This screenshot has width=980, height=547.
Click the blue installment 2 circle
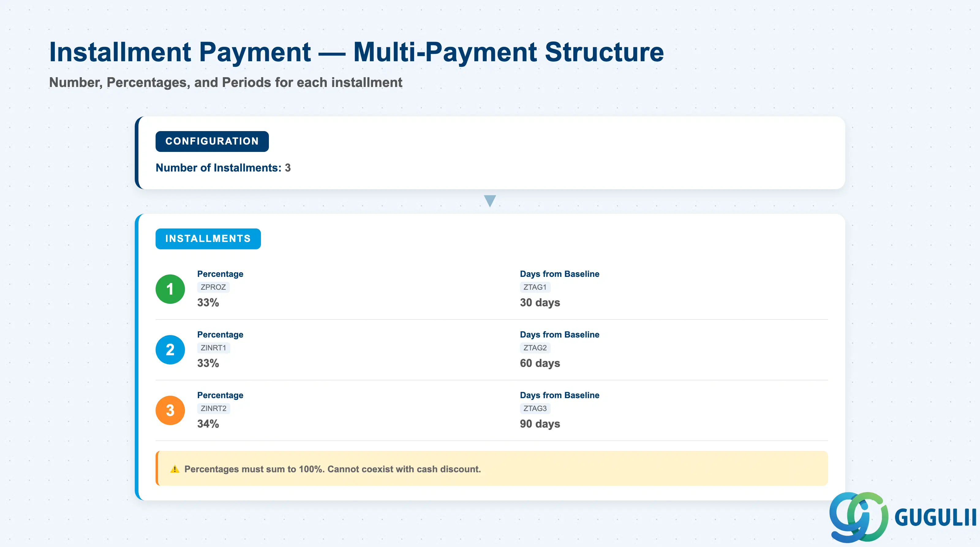click(170, 349)
